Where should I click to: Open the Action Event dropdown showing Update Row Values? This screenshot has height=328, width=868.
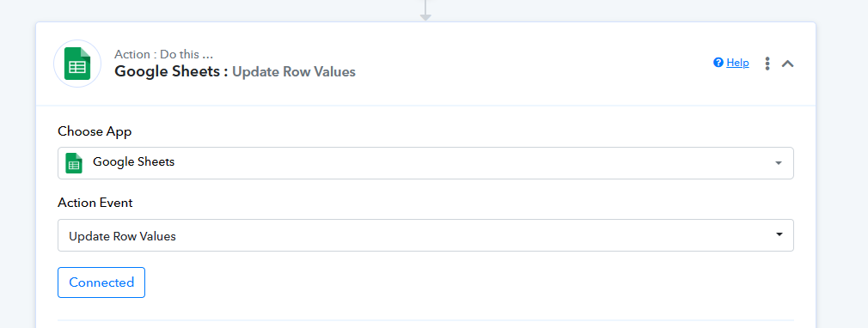[x=425, y=235]
